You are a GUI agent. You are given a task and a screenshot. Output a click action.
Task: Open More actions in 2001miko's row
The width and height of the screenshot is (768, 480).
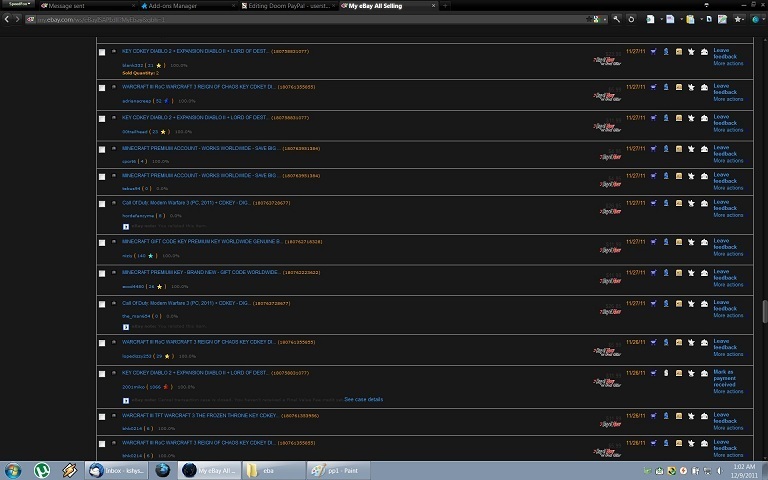(x=728, y=391)
